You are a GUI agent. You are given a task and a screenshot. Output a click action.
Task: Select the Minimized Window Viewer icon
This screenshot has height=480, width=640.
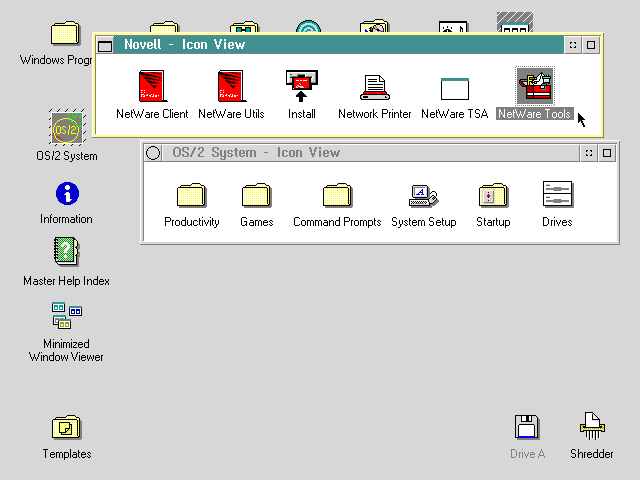pyautogui.click(x=67, y=315)
